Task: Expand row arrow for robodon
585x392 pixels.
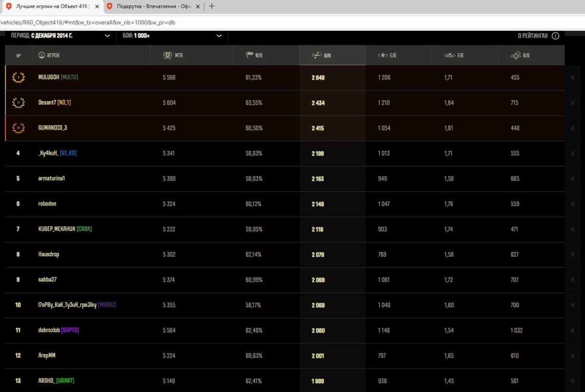Action: 573,204
